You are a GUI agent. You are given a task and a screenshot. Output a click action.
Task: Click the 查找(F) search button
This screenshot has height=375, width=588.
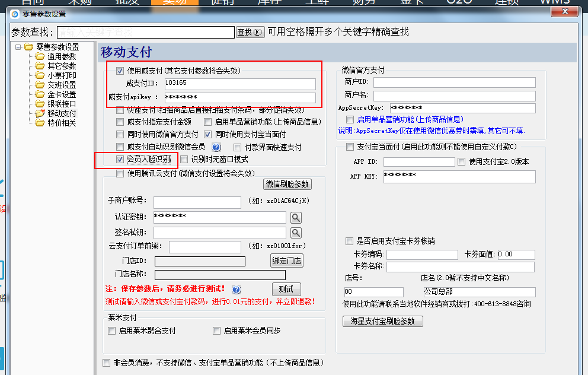point(250,32)
